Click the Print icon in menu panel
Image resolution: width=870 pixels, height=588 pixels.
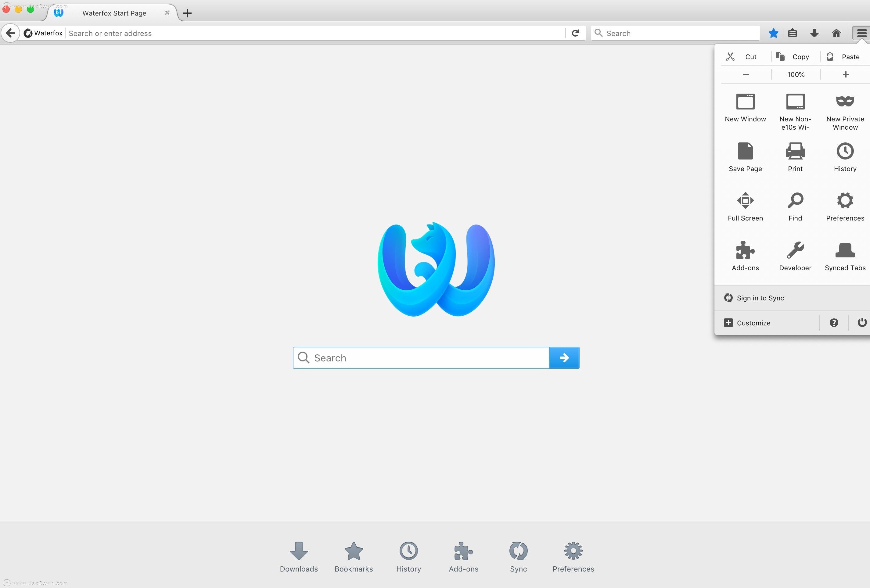[x=795, y=151]
